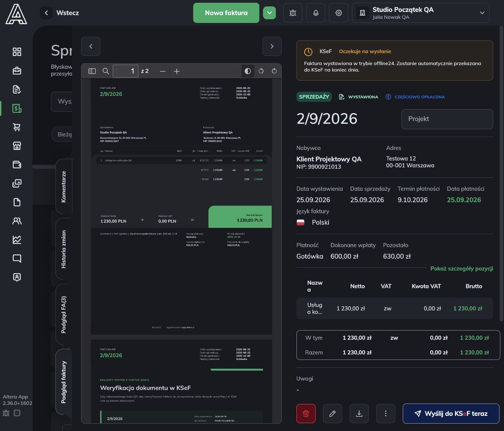Click Wyślij do KSeF teraz
Viewport: 504px width, 431px height.
[451, 414]
